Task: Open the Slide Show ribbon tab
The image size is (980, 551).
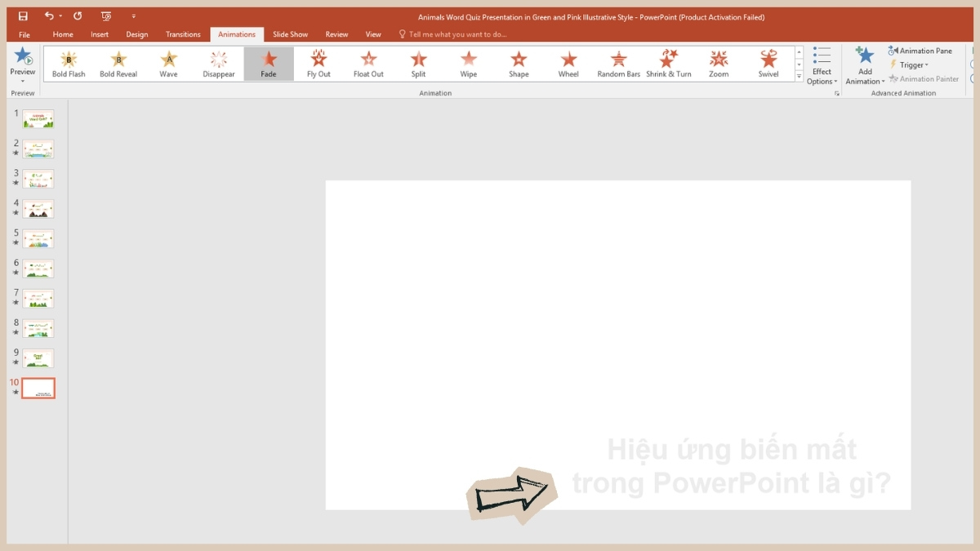Action: (x=290, y=34)
